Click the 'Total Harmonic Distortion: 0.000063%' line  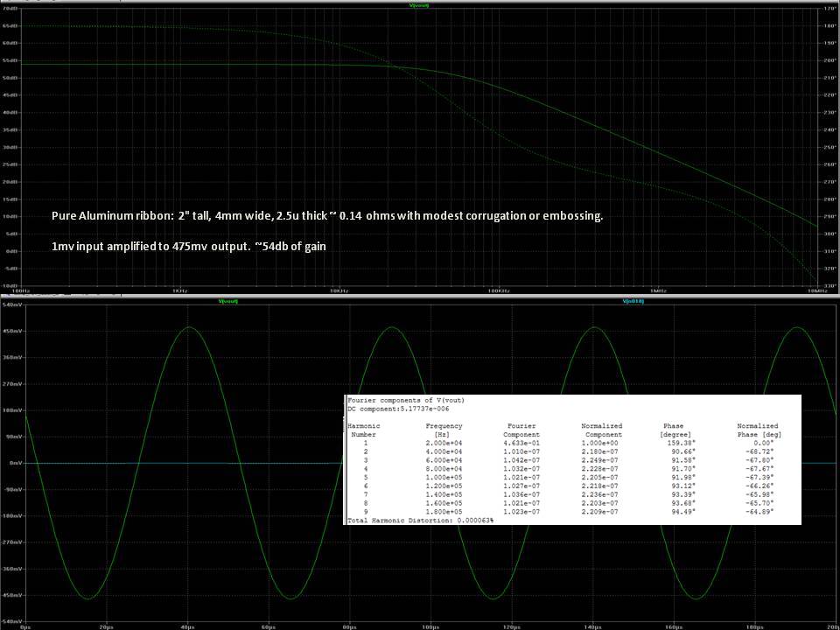[x=421, y=520]
